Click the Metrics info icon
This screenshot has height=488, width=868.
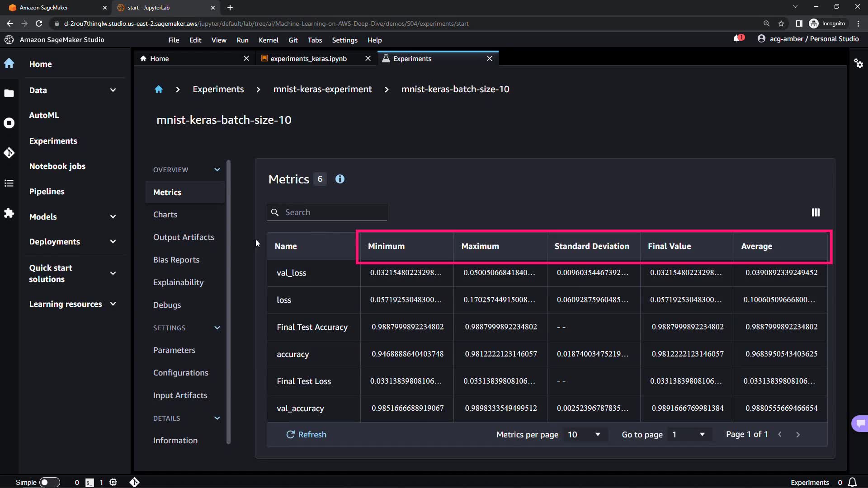click(340, 179)
